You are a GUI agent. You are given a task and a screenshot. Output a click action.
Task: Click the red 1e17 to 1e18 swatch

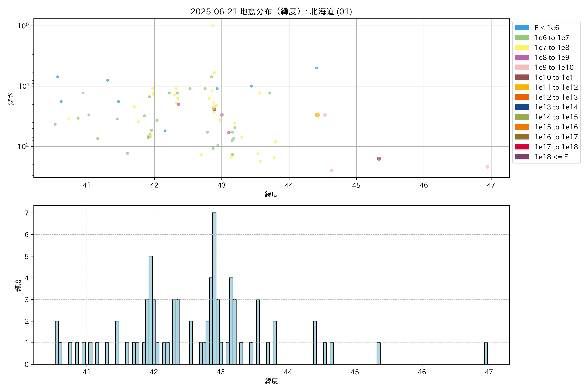pos(522,147)
